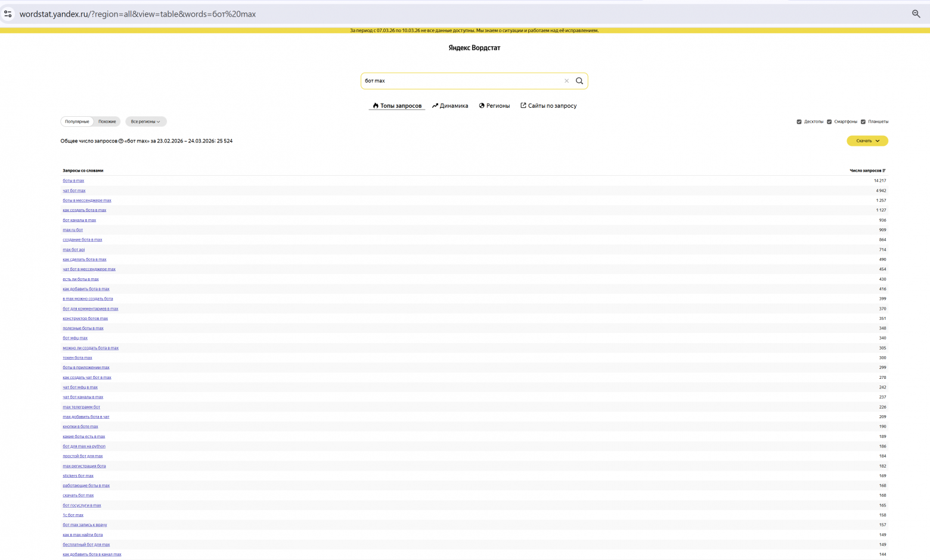This screenshot has width=930, height=560.
Task: Toggle the "Смартфоны" checkbox
Action: pyautogui.click(x=829, y=122)
